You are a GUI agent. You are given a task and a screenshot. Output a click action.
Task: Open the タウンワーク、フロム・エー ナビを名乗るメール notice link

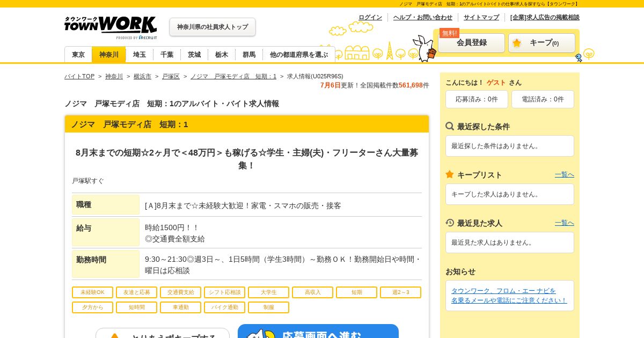(509, 296)
